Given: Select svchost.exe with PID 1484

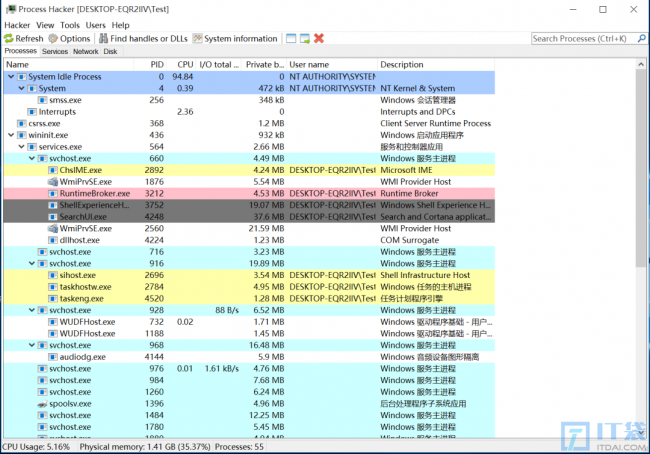Looking at the screenshot, I should (x=249, y=415).
